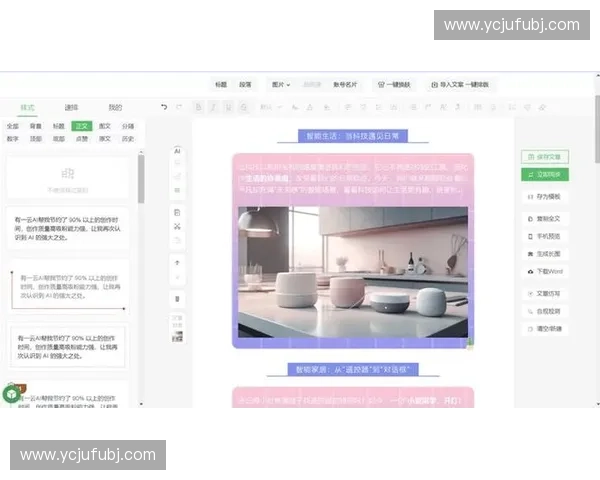600x480 pixels.
Task: Click the style list scrollbar down arrow
Action: point(141,404)
